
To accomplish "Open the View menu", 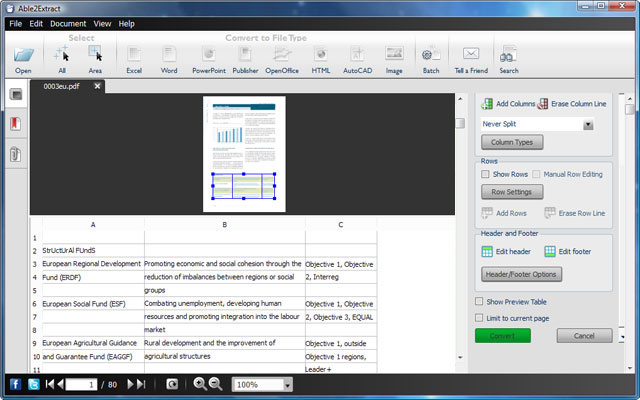I will click(102, 24).
